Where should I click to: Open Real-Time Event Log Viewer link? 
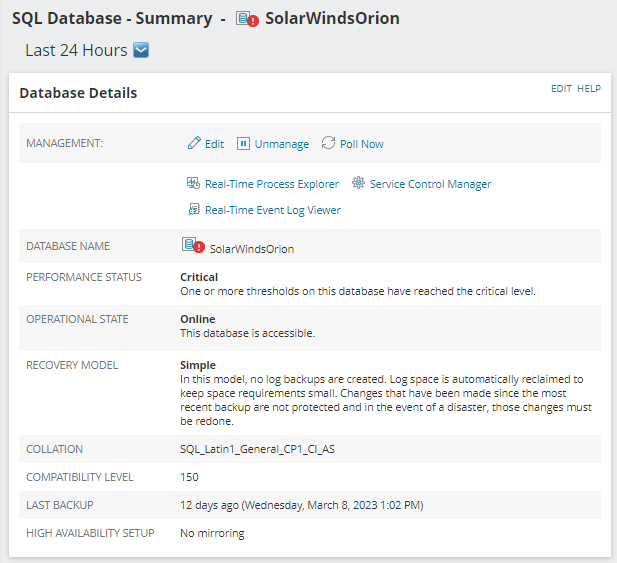click(273, 210)
